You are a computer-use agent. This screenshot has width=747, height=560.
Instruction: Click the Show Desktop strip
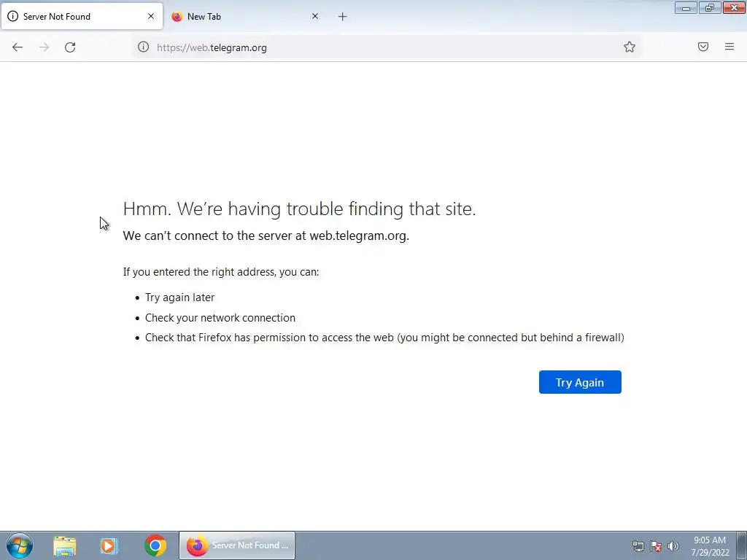pyautogui.click(x=742, y=545)
